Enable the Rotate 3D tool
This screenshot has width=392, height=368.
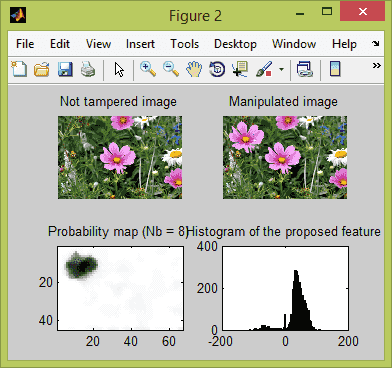coord(217,69)
